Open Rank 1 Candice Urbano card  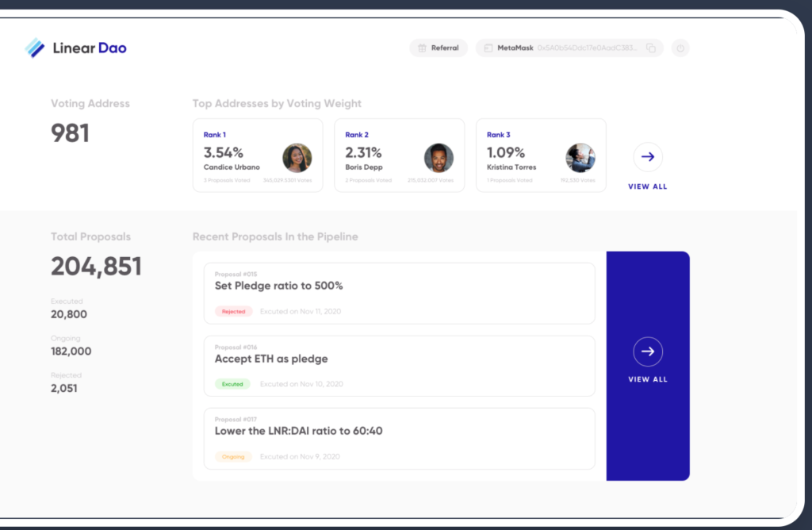(x=258, y=156)
